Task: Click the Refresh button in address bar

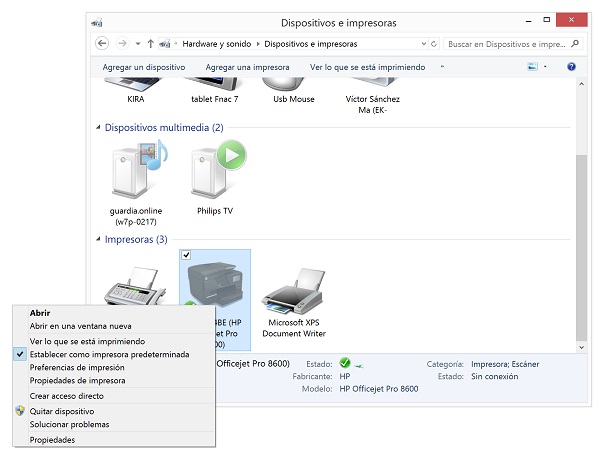Action: point(434,44)
